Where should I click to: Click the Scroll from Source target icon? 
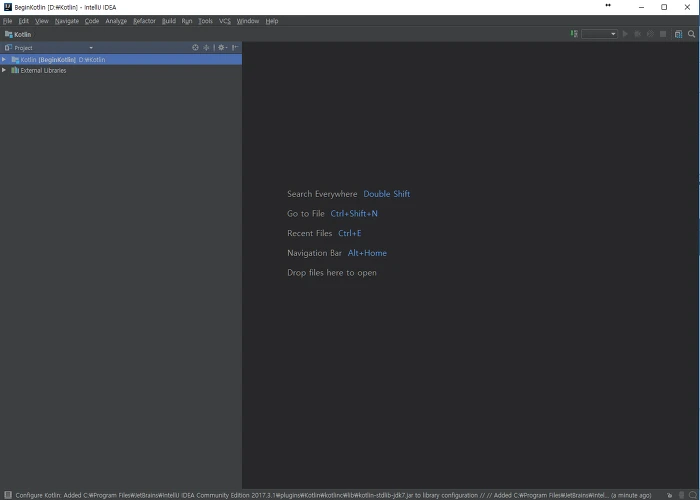tap(195, 47)
